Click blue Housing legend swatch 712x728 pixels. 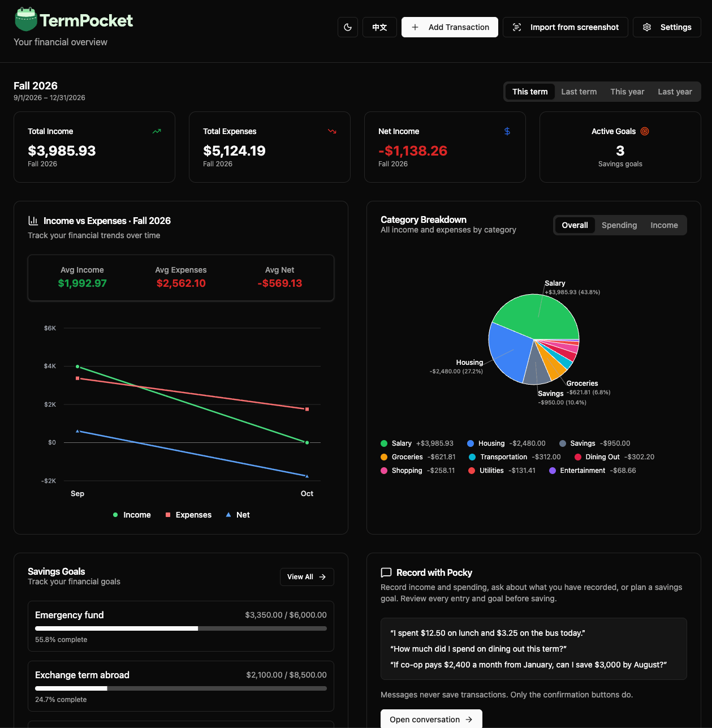pos(471,443)
